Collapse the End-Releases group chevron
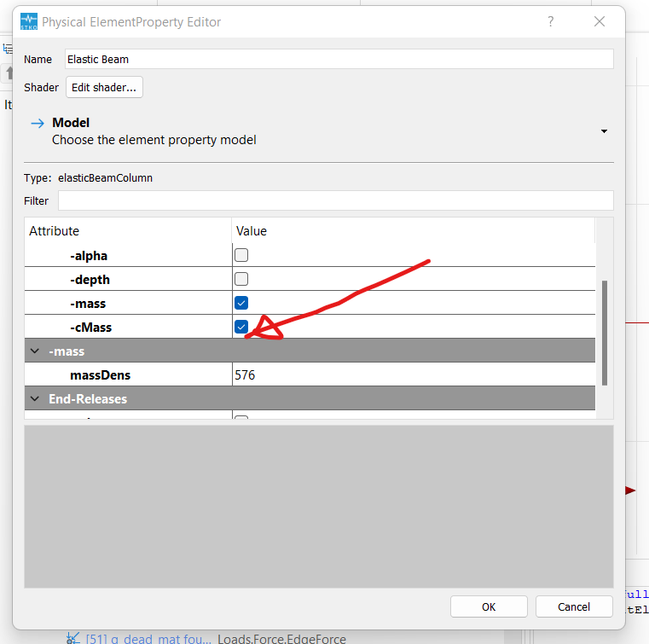This screenshot has height=644, width=649. click(35, 399)
